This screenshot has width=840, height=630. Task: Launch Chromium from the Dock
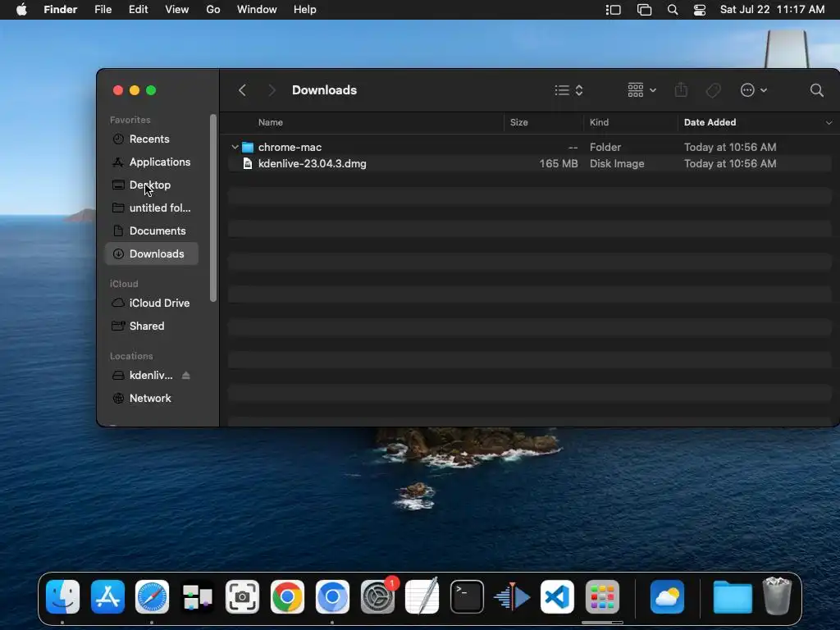(332, 597)
